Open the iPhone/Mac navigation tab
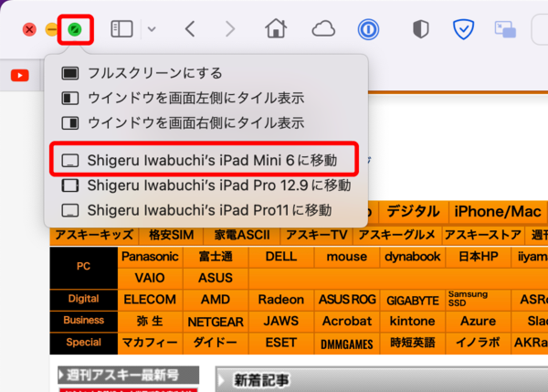This screenshot has height=392, width=548. point(498,212)
